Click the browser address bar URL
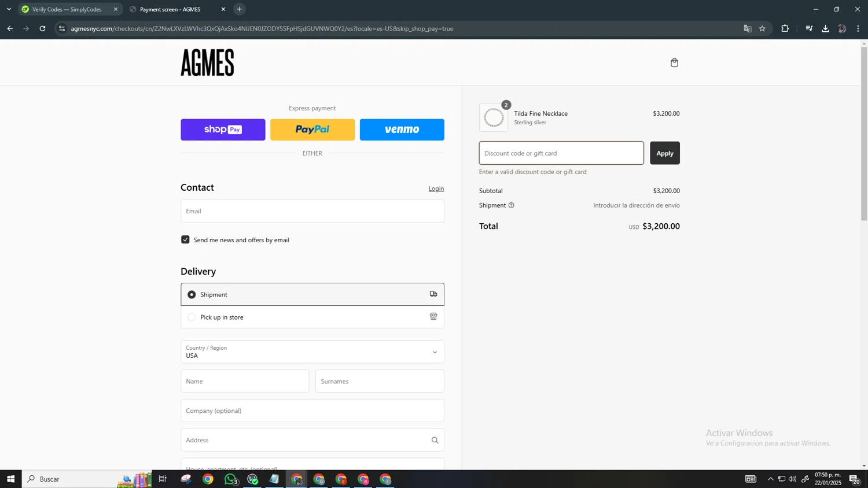868x488 pixels. tap(262, 28)
